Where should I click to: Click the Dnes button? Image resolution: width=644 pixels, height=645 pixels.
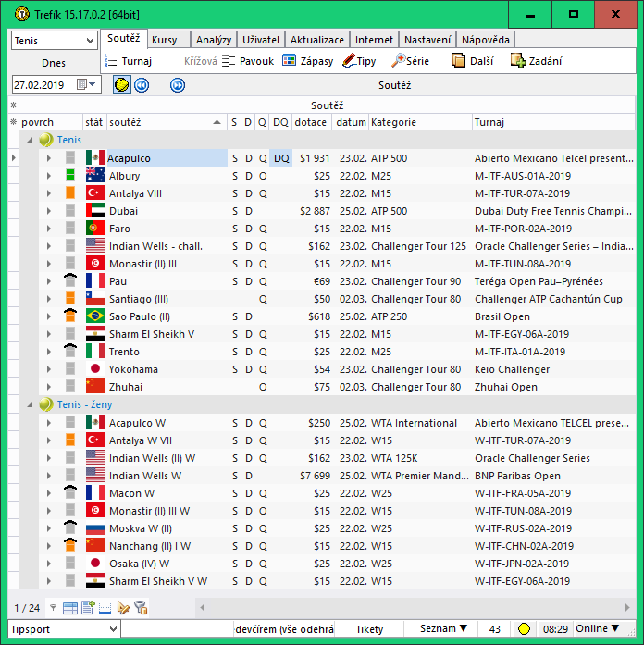click(x=54, y=63)
